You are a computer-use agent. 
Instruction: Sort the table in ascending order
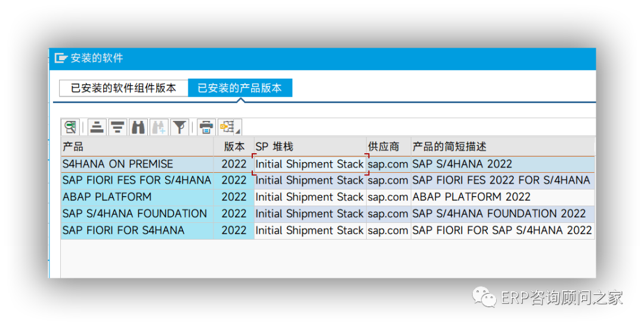point(97,127)
